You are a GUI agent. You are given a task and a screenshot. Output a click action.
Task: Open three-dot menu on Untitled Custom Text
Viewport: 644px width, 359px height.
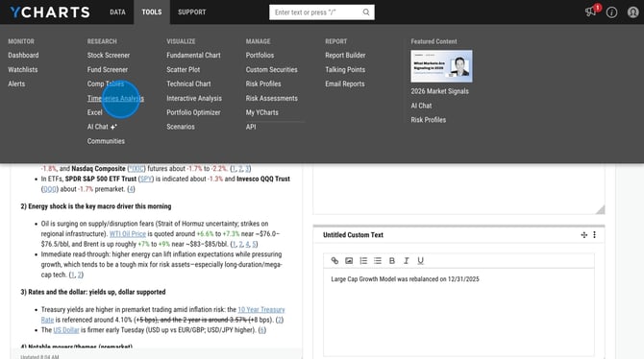click(x=594, y=234)
